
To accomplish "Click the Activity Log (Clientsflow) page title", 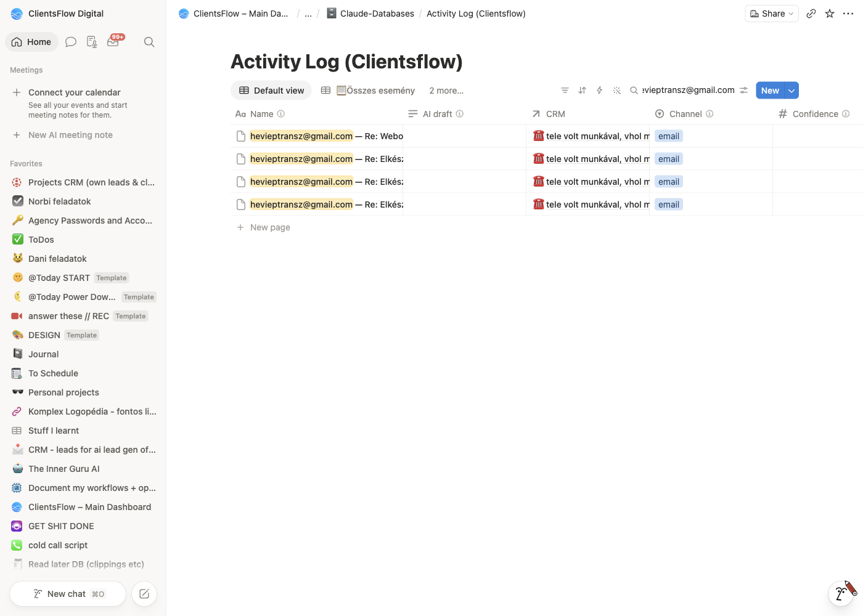I will (x=346, y=62).
